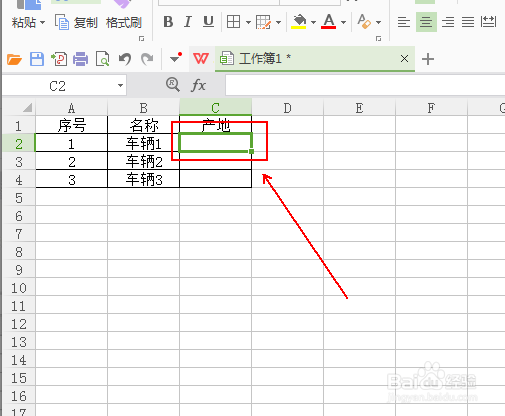Open clear formatting dropdown arrow
The image size is (505, 416).
point(378,23)
